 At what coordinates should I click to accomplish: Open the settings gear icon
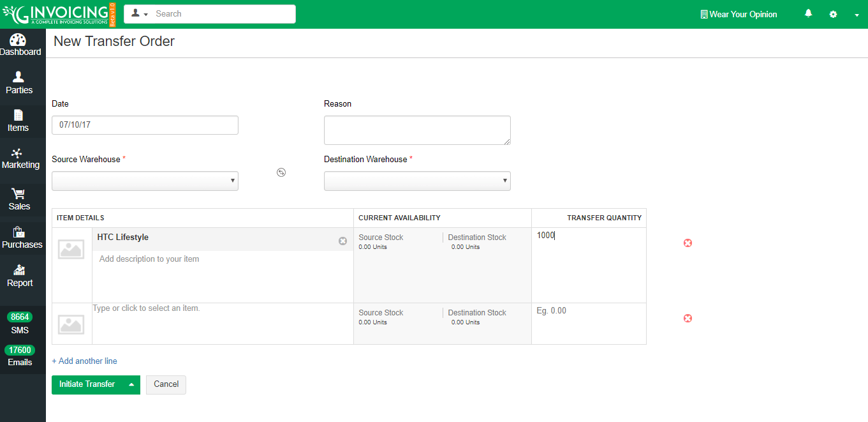click(833, 14)
